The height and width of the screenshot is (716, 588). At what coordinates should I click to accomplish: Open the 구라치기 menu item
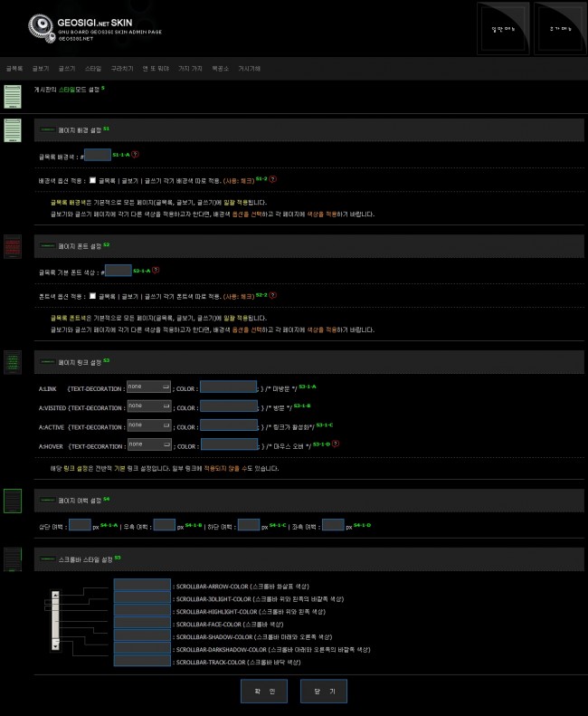pos(122,69)
